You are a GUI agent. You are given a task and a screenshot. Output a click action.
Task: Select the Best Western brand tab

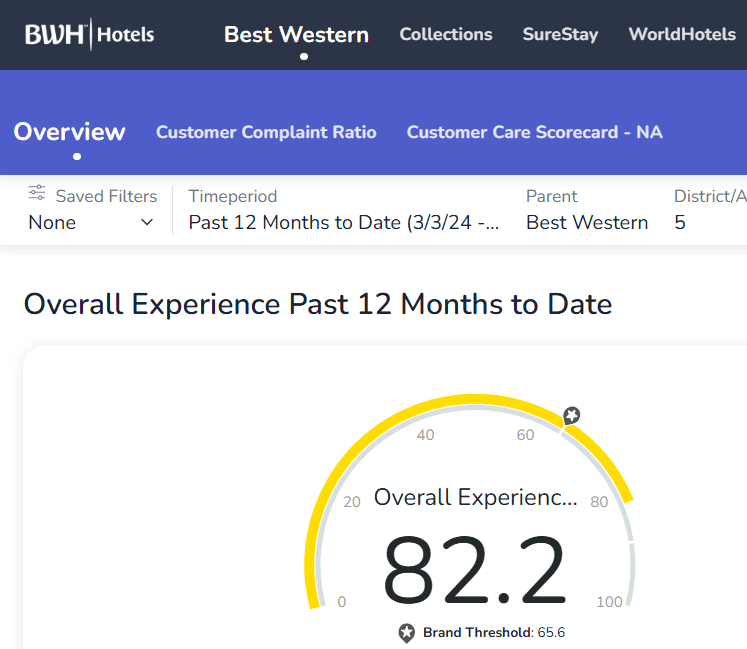pyautogui.click(x=296, y=34)
